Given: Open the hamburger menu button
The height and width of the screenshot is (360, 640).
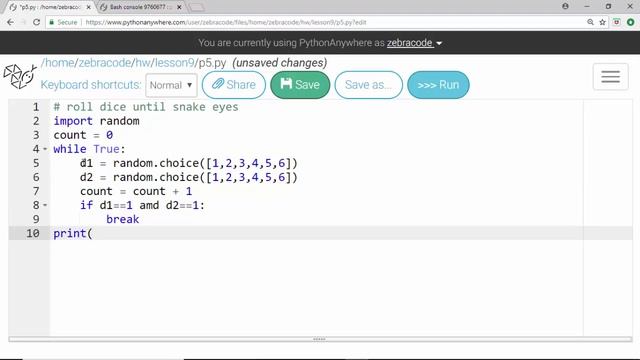Looking at the screenshot, I should click(x=610, y=77).
